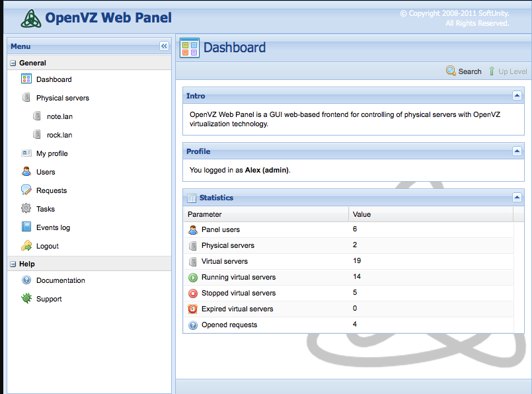Viewport: 532px width, 394px height.
Task: Open the Requests page
Action: coord(52,191)
